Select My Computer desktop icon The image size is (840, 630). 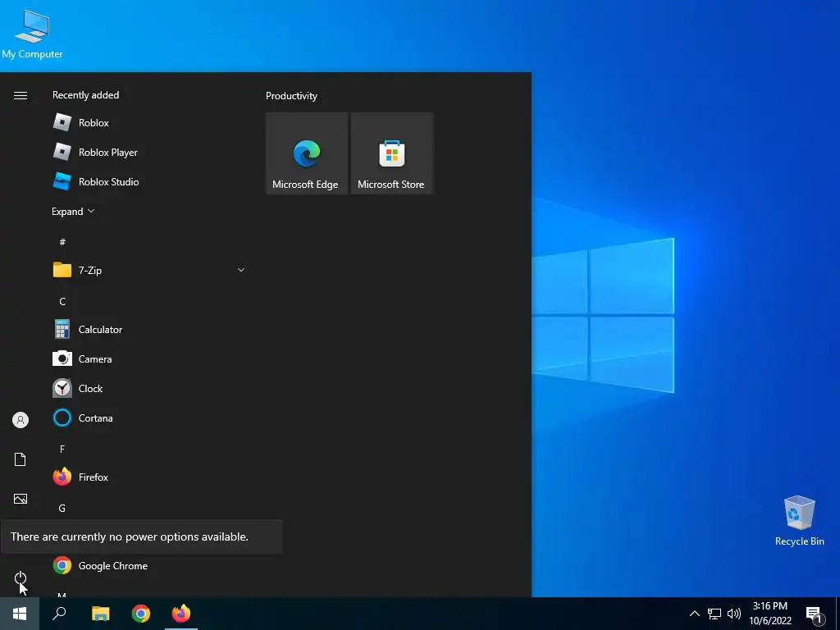32,34
